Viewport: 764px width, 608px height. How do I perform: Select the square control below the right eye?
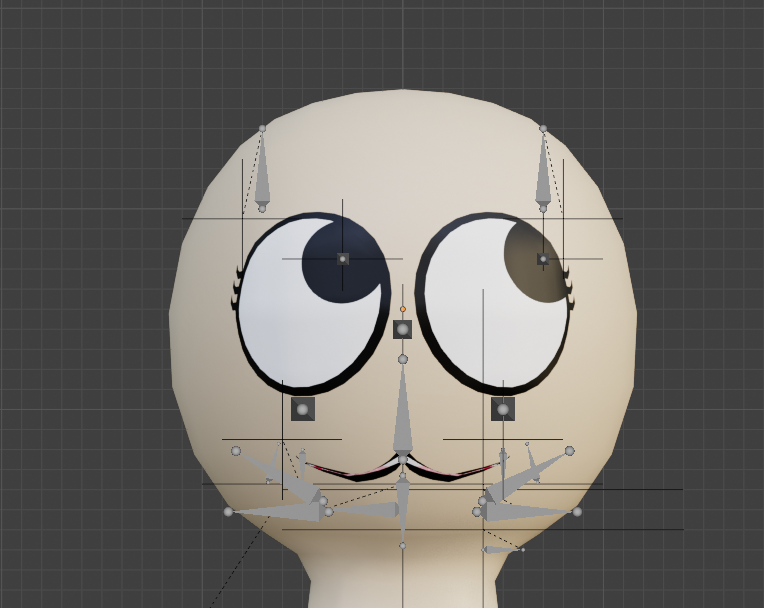pyautogui.click(x=503, y=409)
